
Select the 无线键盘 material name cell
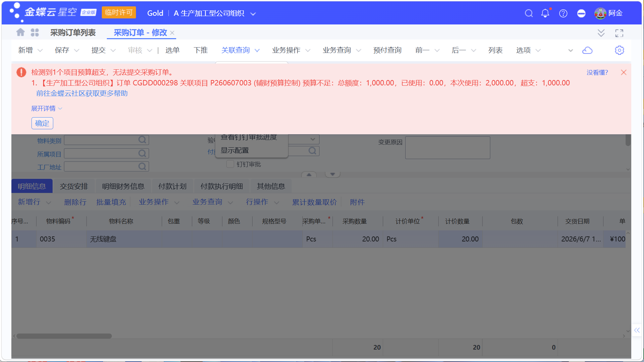tap(124, 239)
